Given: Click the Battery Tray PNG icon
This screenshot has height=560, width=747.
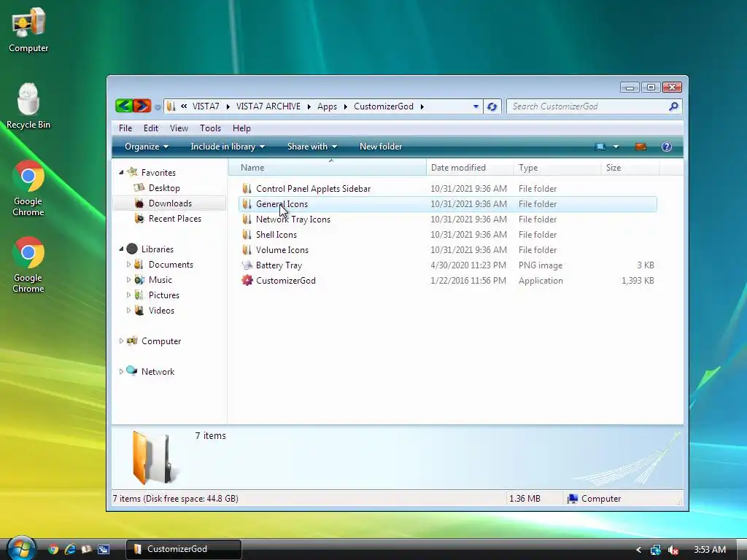Looking at the screenshot, I should pos(247,265).
